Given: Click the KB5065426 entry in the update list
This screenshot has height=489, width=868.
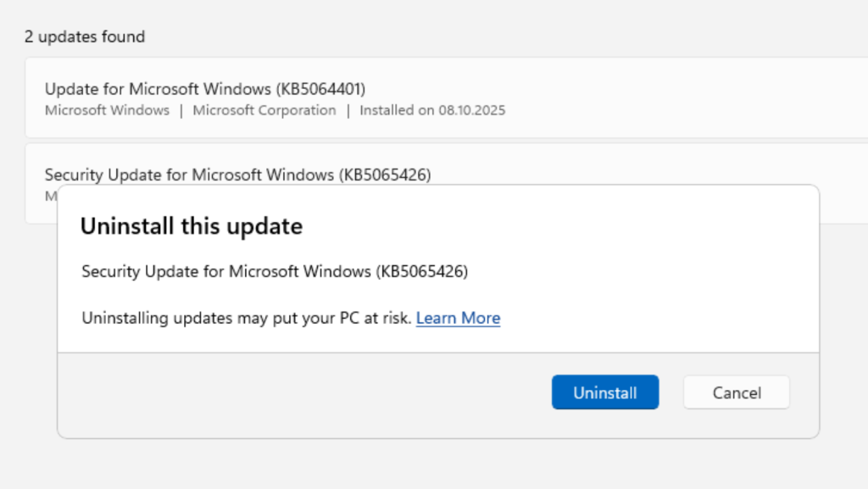Looking at the screenshot, I should click(x=237, y=175).
